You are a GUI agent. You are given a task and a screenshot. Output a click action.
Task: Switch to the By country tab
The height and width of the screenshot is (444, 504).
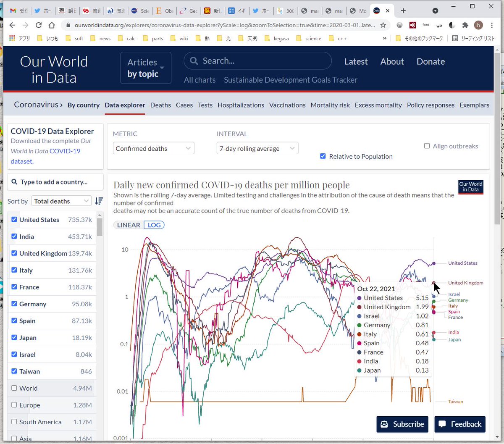point(84,105)
